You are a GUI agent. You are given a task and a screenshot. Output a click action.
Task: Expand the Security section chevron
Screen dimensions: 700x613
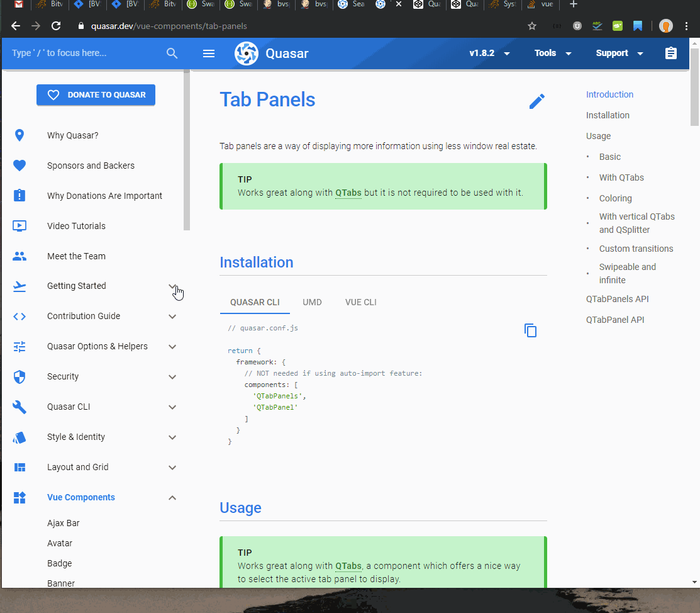[x=172, y=376]
